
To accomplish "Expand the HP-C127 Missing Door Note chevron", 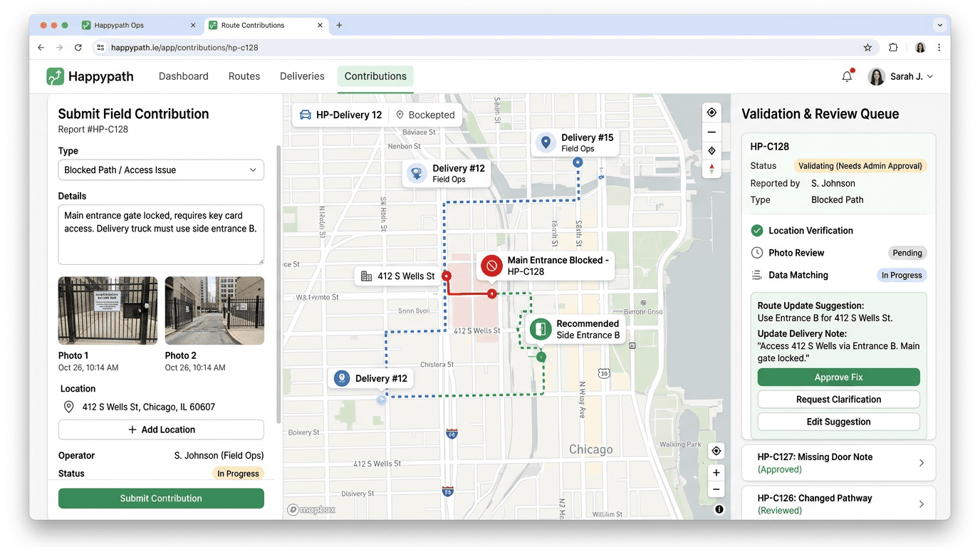I will (x=921, y=463).
